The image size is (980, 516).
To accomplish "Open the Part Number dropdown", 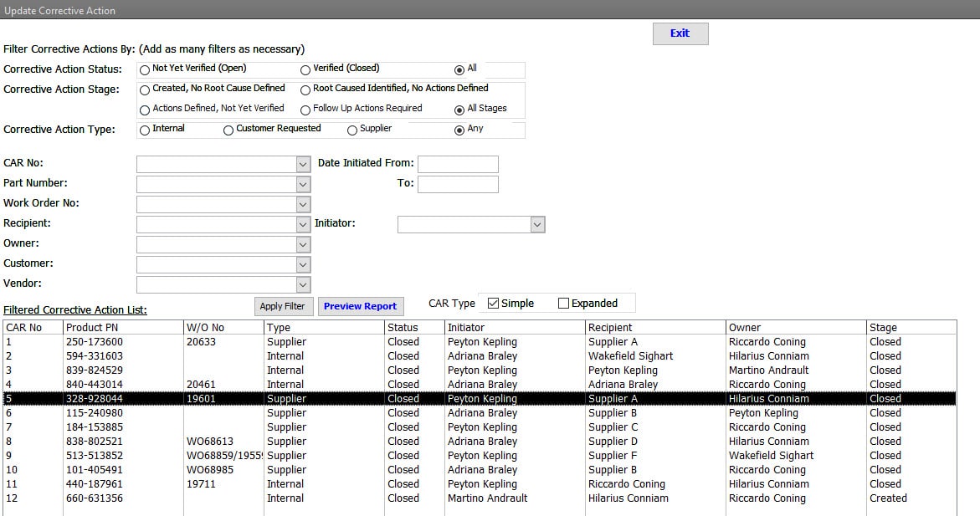I will coord(303,184).
